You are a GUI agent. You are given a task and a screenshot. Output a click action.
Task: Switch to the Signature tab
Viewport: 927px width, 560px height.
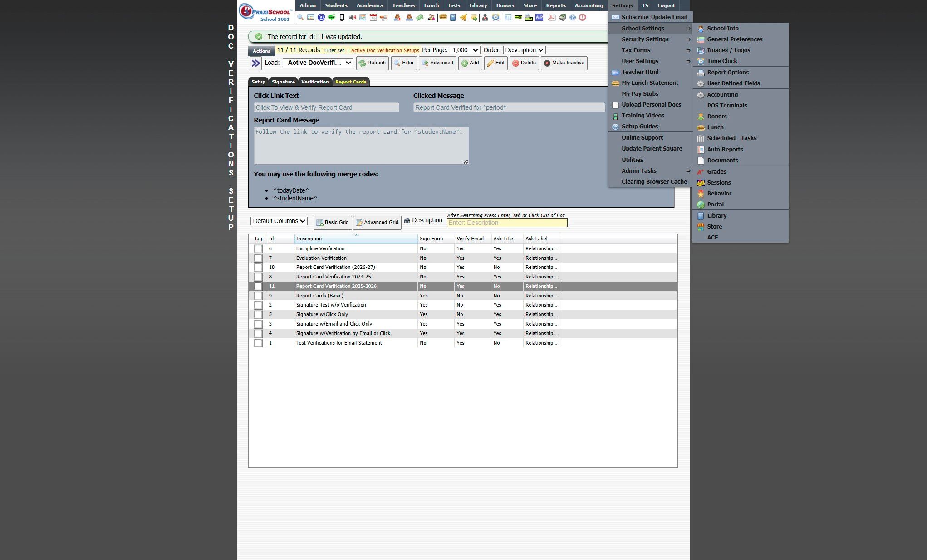coord(283,82)
